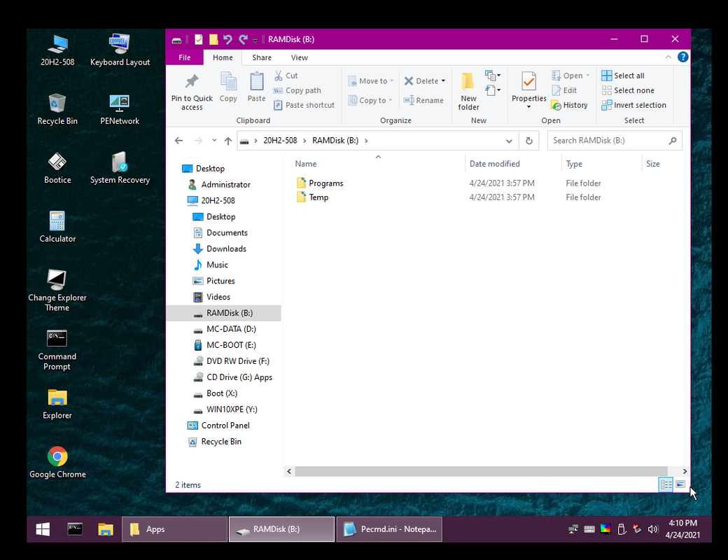Switch to Pecmd.ini Notepad taskbar button
728x560 pixels.
pyautogui.click(x=389, y=529)
